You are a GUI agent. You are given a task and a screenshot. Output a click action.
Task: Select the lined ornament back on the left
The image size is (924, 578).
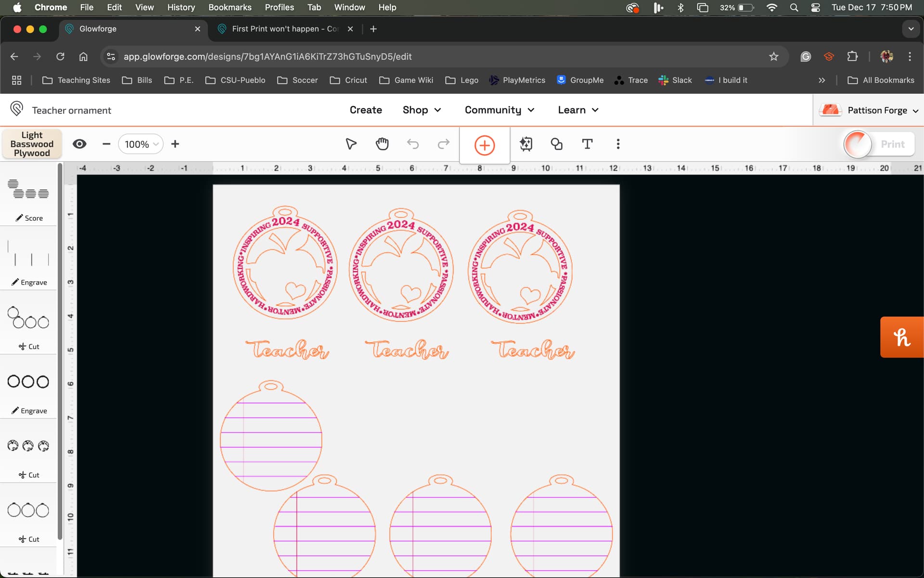point(271,436)
